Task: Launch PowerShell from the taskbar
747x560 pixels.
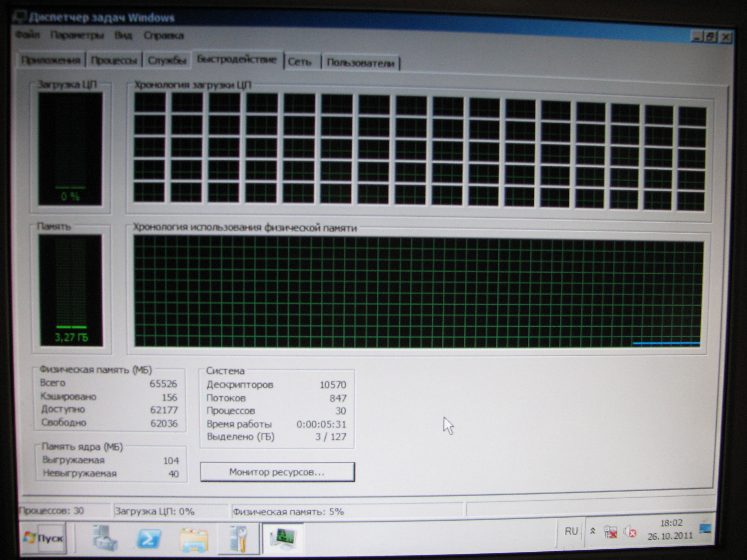Action: point(149,538)
